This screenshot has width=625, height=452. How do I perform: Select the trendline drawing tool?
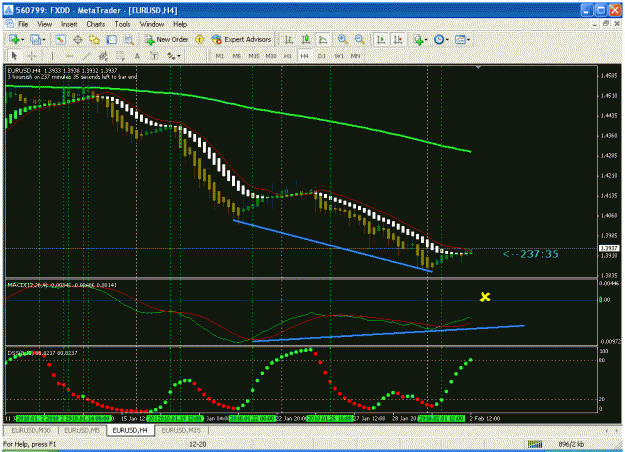[86, 56]
